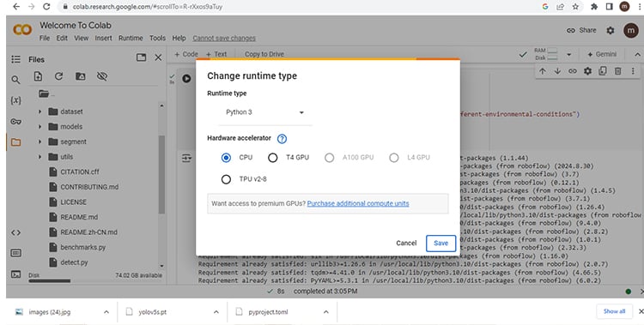Screen dimensions: 644x325
Task: Click the browser address bar URL
Action: pyautogui.click(x=148, y=7)
